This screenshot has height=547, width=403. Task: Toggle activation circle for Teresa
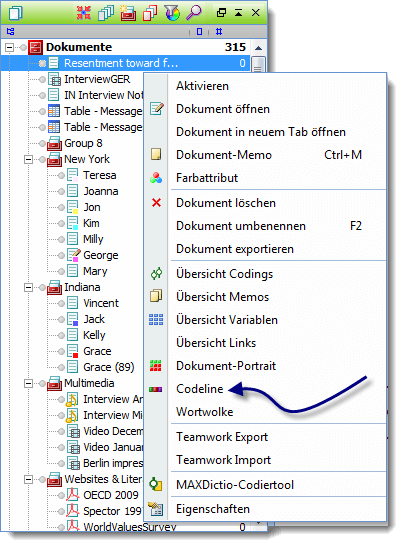61,175
